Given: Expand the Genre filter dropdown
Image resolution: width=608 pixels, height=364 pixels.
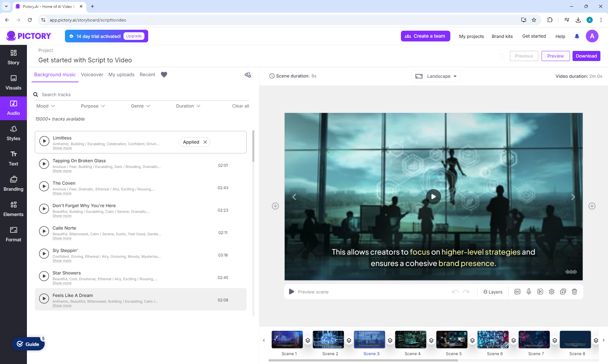Looking at the screenshot, I should click(140, 106).
